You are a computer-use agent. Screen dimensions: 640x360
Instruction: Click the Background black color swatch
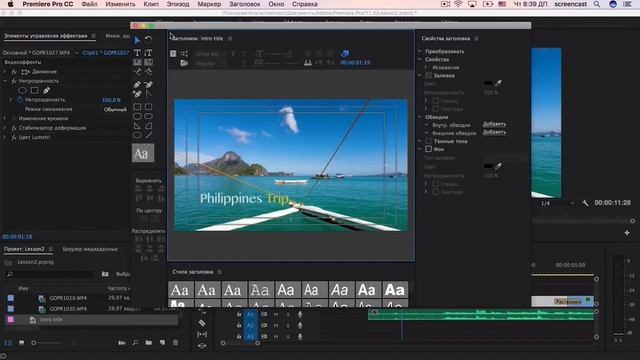pyautogui.click(x=488, y=166)
